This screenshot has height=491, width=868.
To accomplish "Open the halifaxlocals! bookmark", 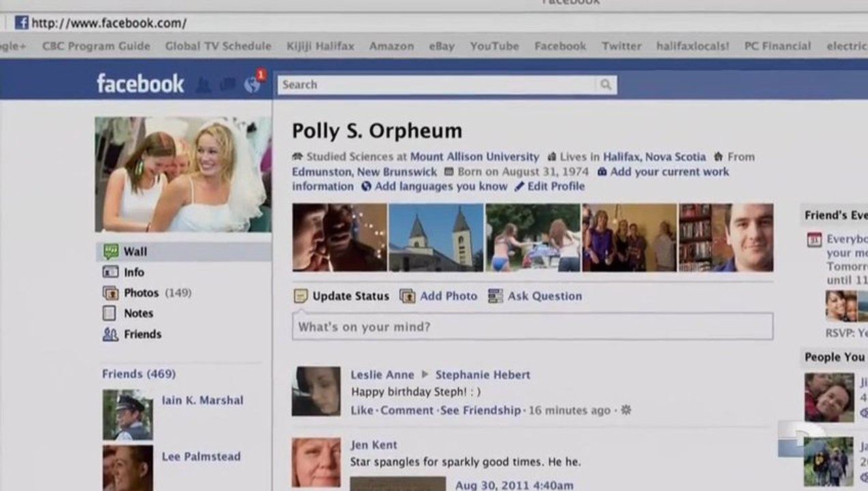I will [693, 46].
